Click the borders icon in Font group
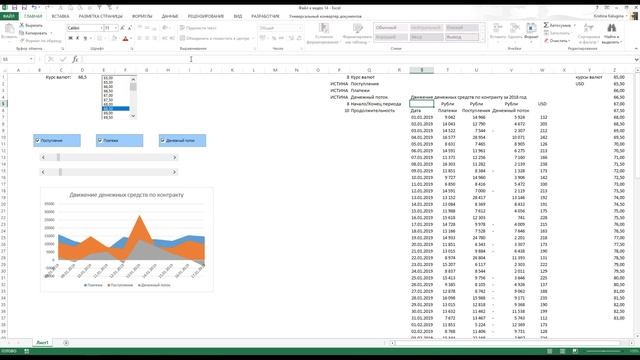Viewport: 640px width, 360px height. (x=99, y=38)
